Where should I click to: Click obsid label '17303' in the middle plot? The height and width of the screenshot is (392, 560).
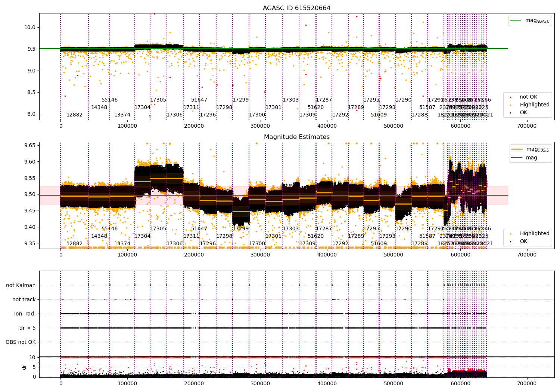tap(291, 229)
